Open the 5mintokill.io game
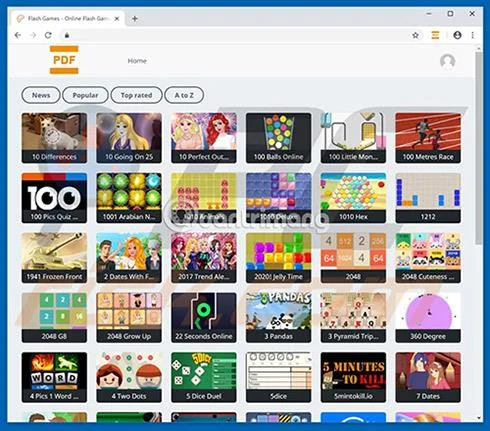 (353, 377)
